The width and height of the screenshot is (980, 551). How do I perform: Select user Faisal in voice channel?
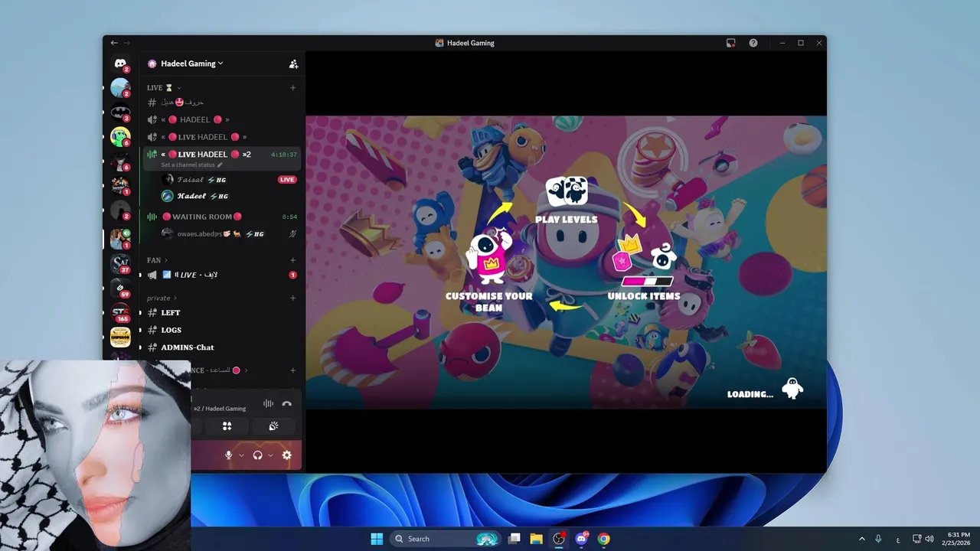pyautogui.click(x=228, y=180)
